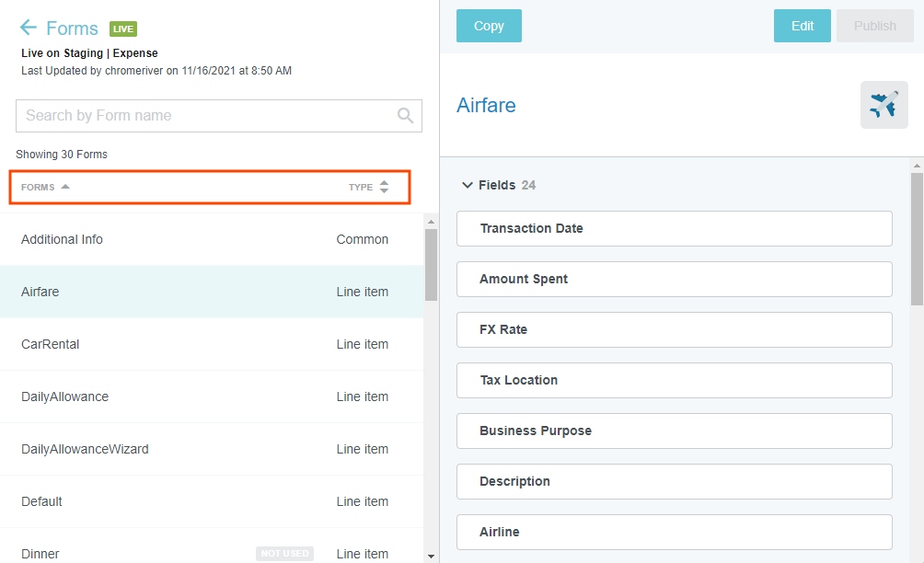The image size is (924, 563).
Task: Open the Dinner form row
Action: (40, 554)
